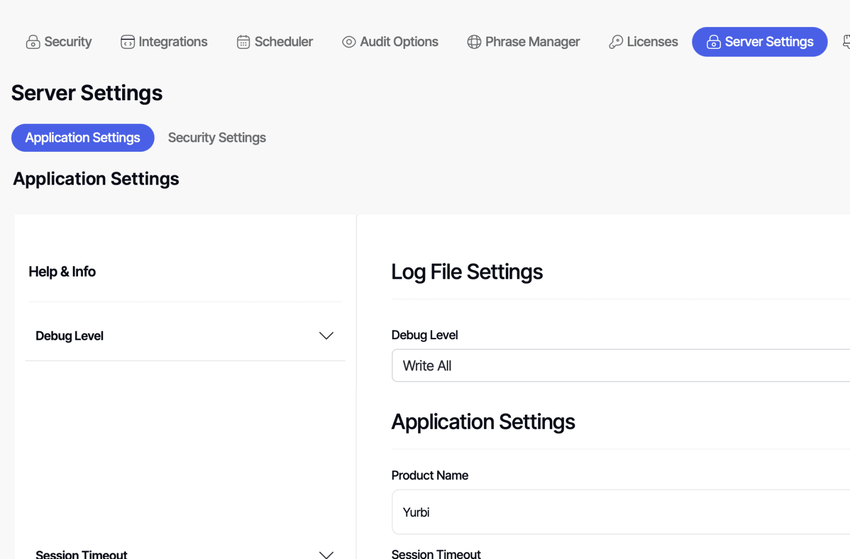This screenshot has height=559, width=850.
Task: Open the Debug Level Write All dropdown
Action: click(x=620, y=366)
